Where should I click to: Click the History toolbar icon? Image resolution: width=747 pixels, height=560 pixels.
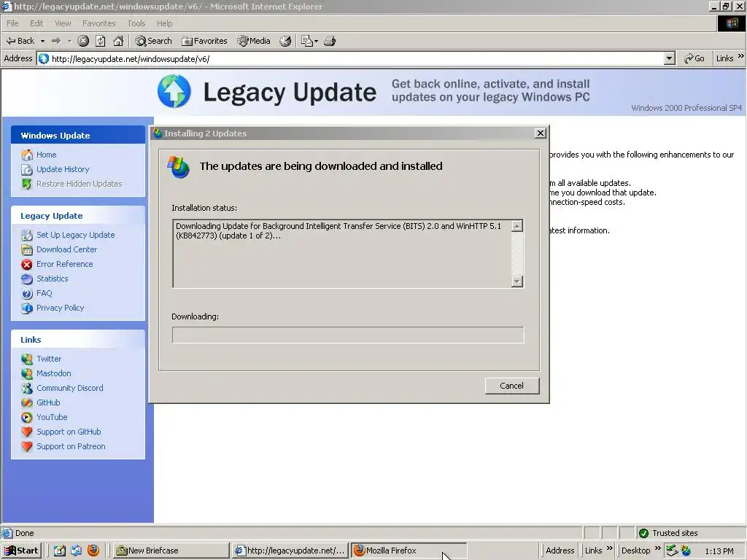click(285, 41)
